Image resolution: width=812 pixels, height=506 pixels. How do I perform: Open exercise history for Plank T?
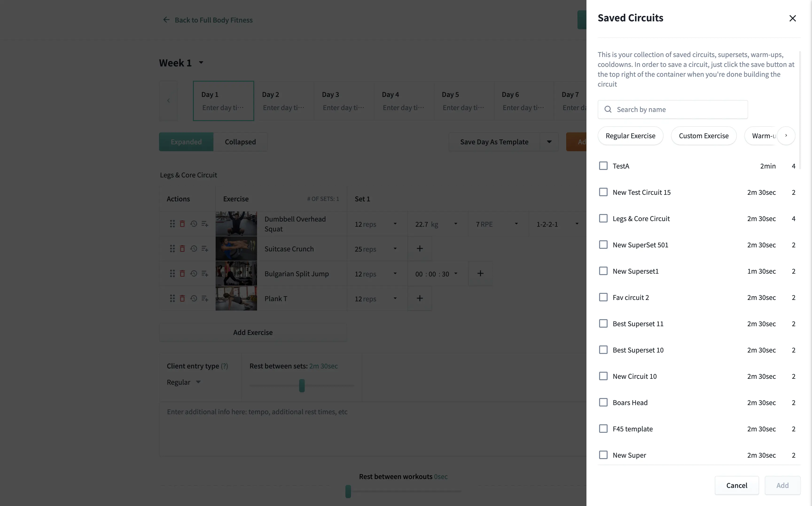[194, 298]
